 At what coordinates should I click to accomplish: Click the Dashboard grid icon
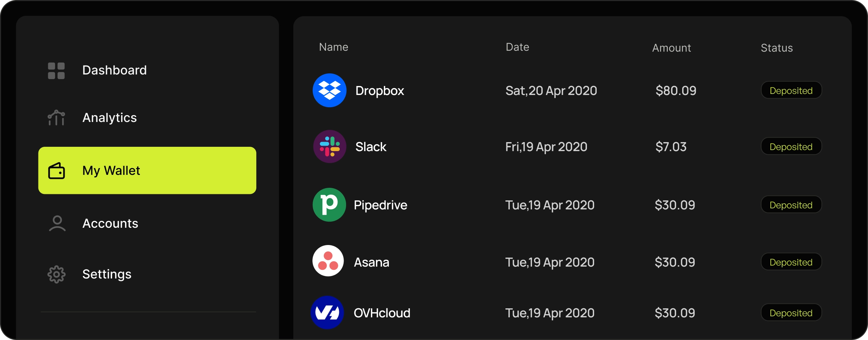click(56, 71)
